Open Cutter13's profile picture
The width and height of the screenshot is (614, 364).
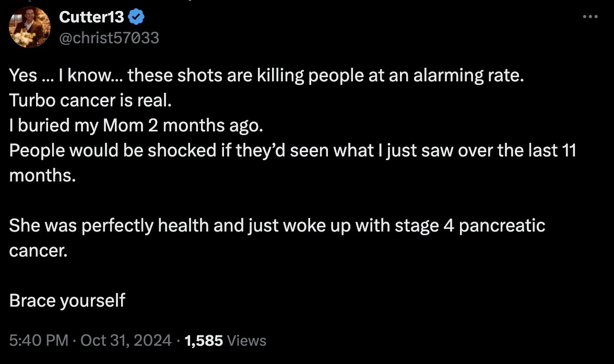pyautogui.click(x=30, y=28)
